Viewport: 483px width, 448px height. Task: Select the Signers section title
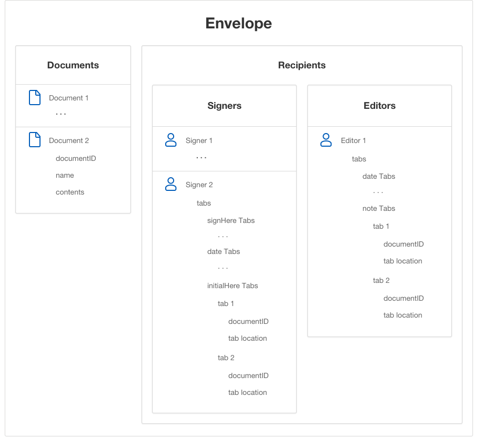224,105
